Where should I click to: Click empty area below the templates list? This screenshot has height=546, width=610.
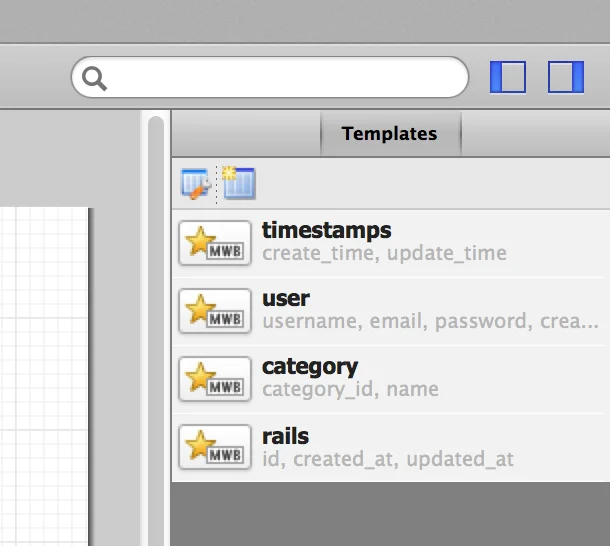(390, 515)
